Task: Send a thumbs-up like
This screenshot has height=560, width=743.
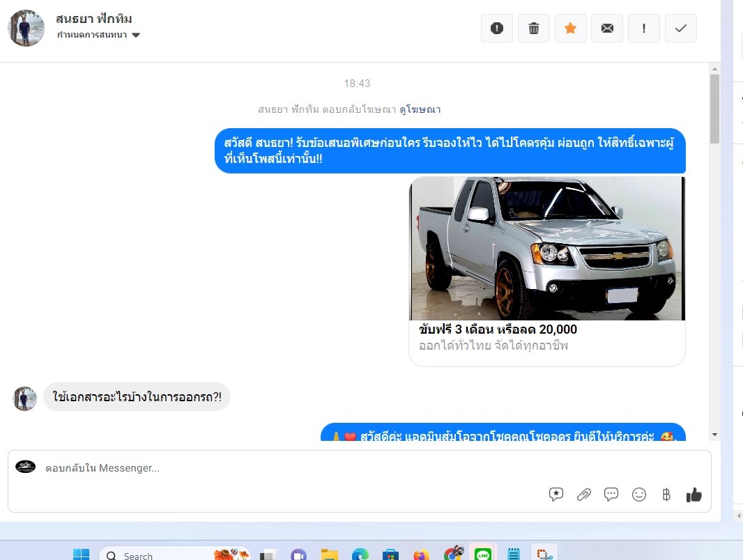Action: [x=694, y=495]
